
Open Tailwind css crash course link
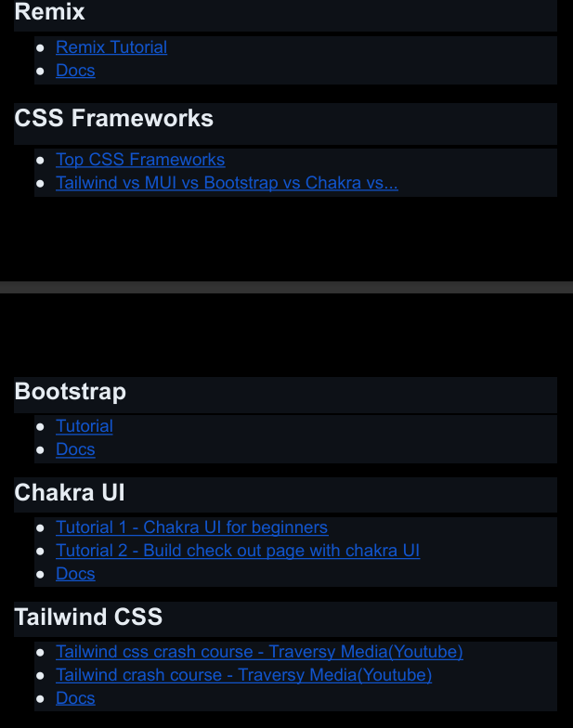[x=259, y=652]
